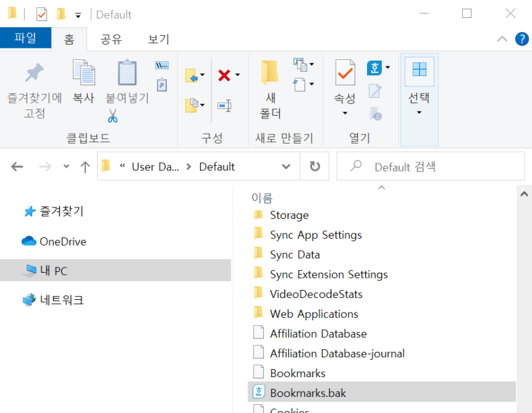Expand the delete options dropdown arrow

pos(237,74)
